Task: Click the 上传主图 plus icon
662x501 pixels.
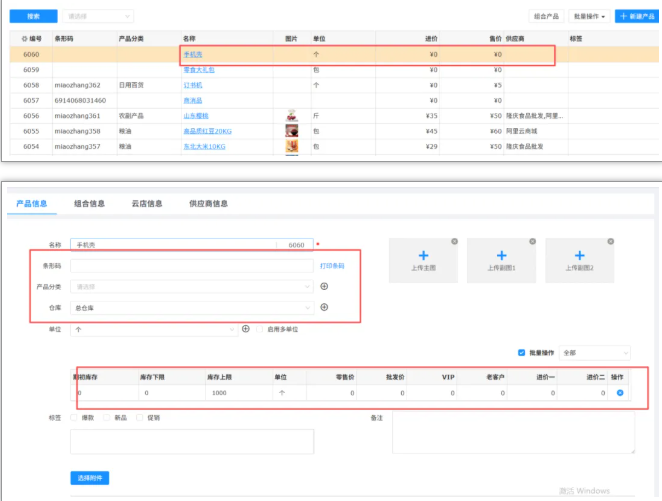Action: [x=423, y=256]
